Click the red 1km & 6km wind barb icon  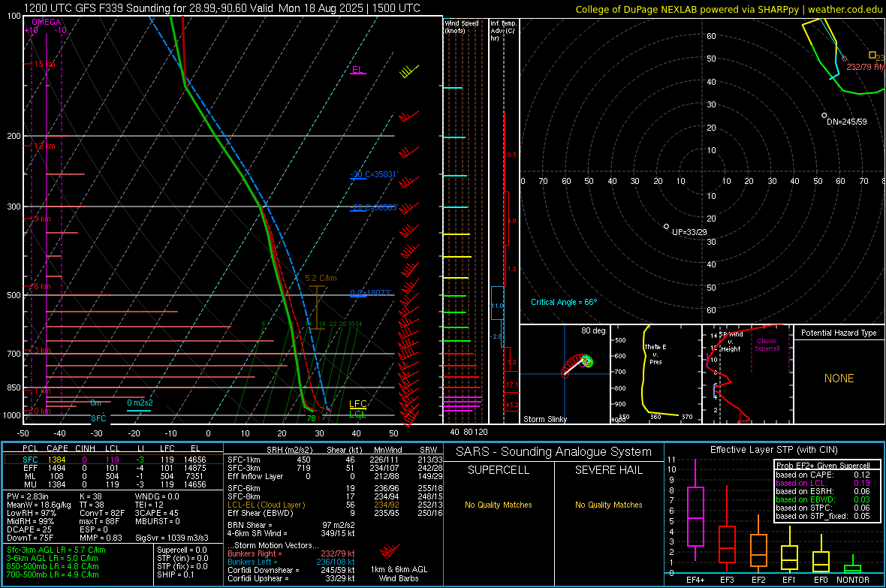tap(390, 550)
